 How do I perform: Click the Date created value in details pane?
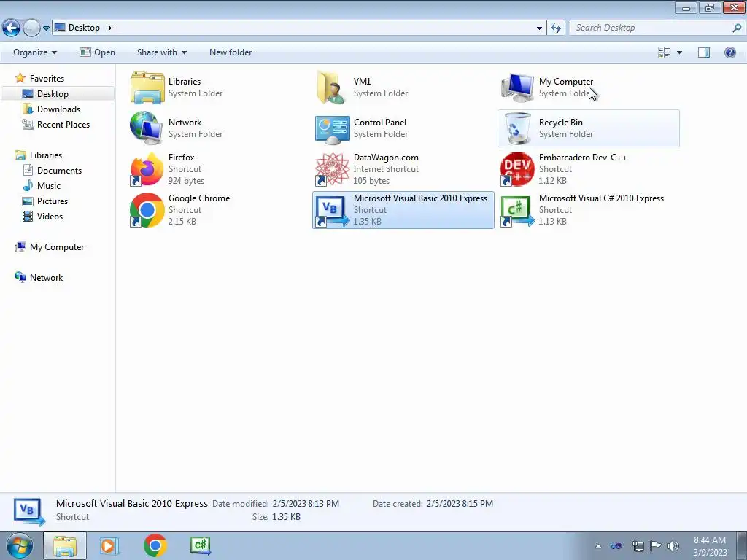coord(460,504)
